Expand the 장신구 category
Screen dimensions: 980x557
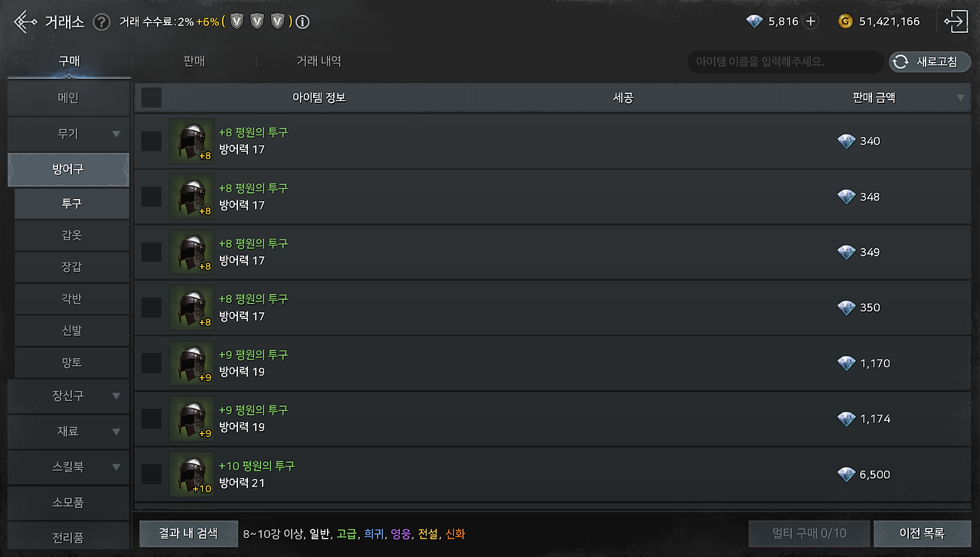(68, 396)
